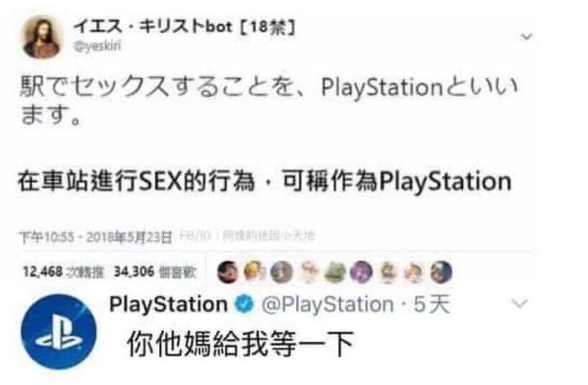588x385 pixels.
Task: Open the tweet options chevron at top
Action: point(527,37)
